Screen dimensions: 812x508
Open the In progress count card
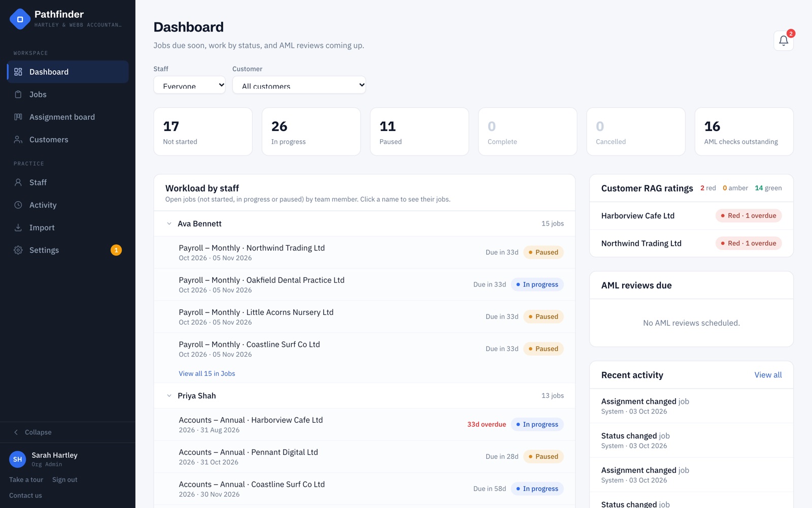pyautogui.click(x=311, y=132)
